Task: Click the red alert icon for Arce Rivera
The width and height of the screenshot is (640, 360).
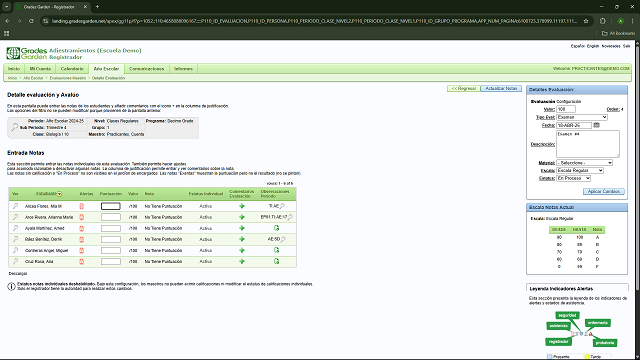Action: pyautogui.click(x=82, y=217)
